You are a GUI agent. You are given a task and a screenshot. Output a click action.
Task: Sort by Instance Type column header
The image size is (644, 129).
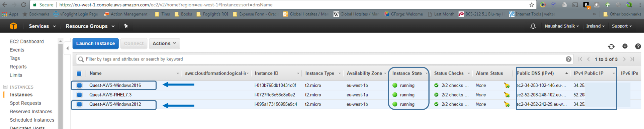(319, 74)
